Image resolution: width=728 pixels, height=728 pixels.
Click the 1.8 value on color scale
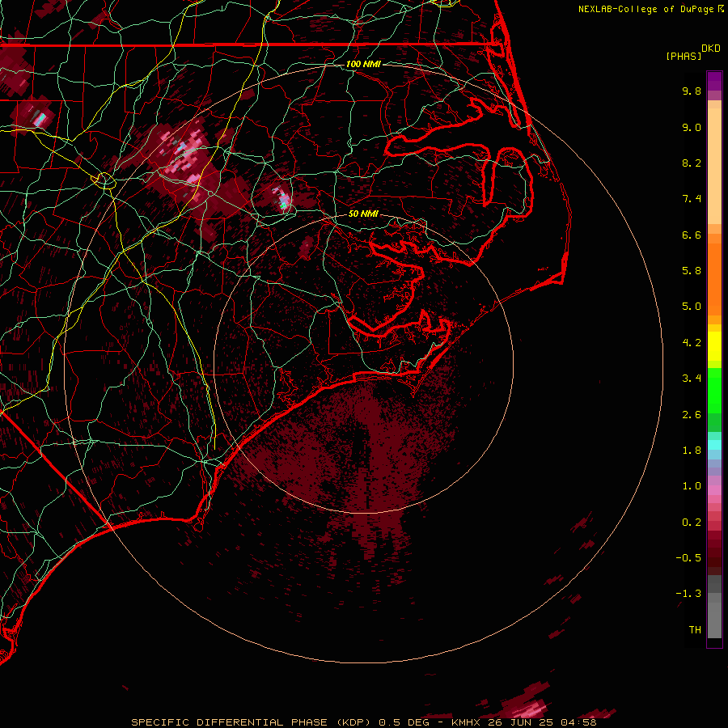pyautogui.click(x=692, y=451)
